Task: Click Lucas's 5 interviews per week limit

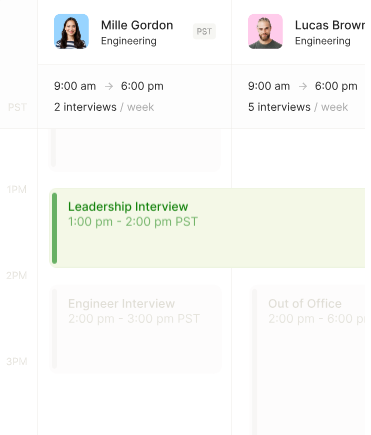Action: coord(298,107)
